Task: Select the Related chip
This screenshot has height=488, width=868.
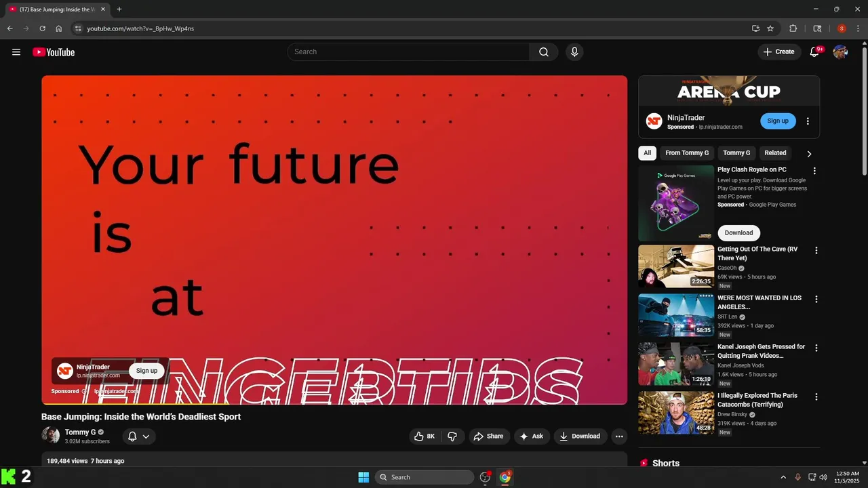Action: [775, 153]
